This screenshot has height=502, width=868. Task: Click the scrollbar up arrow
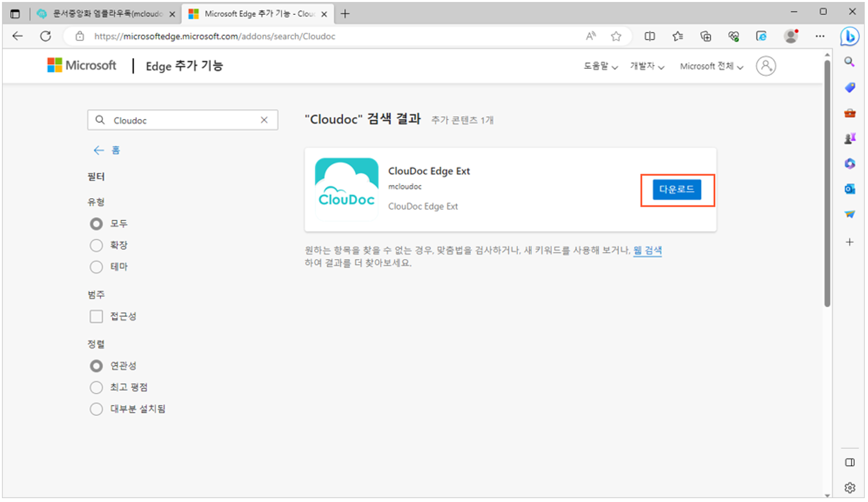[x=827, y=54]
